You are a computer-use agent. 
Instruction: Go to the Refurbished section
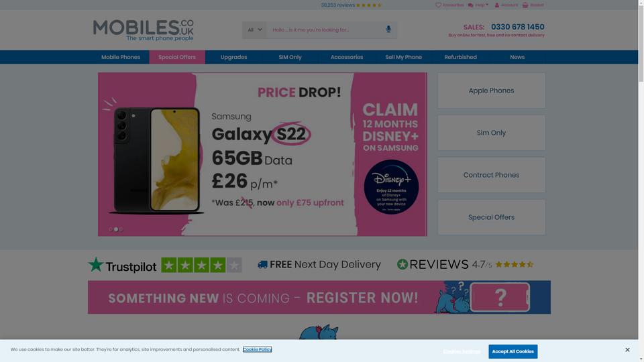(x=460, y=57)
